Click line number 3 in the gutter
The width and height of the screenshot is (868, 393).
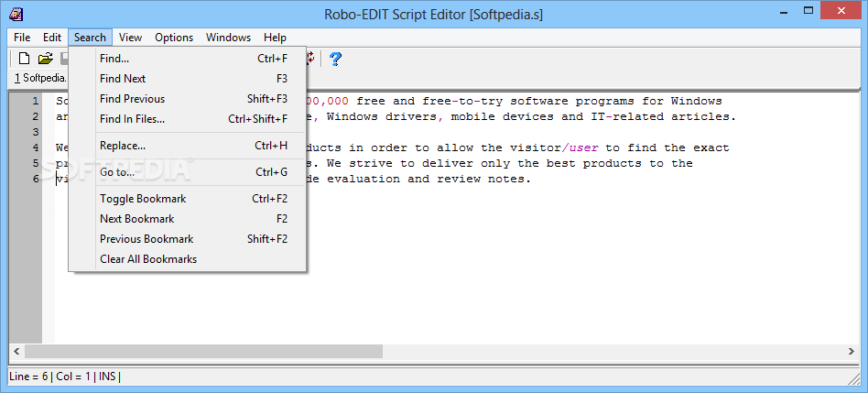point(36,132)
